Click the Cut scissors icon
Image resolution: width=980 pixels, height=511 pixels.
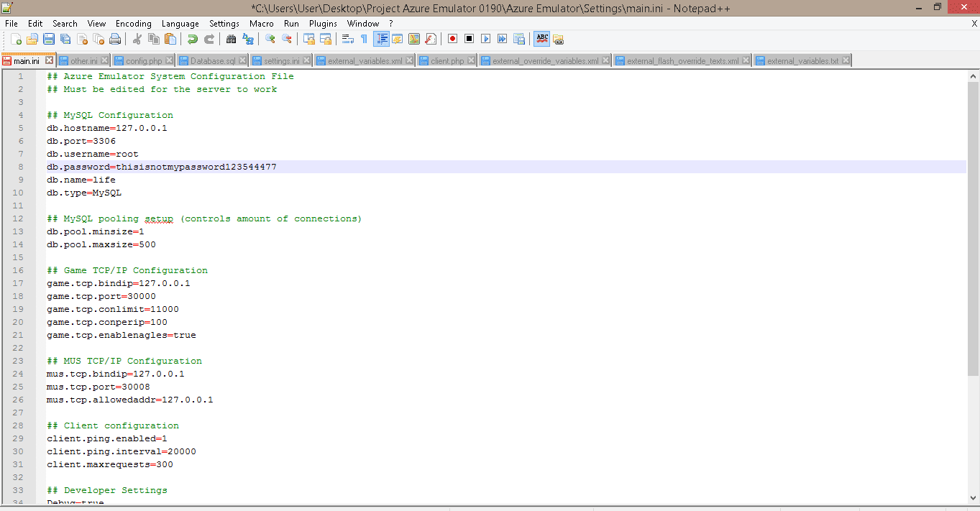pyautogui.click(x=137, y=39)
